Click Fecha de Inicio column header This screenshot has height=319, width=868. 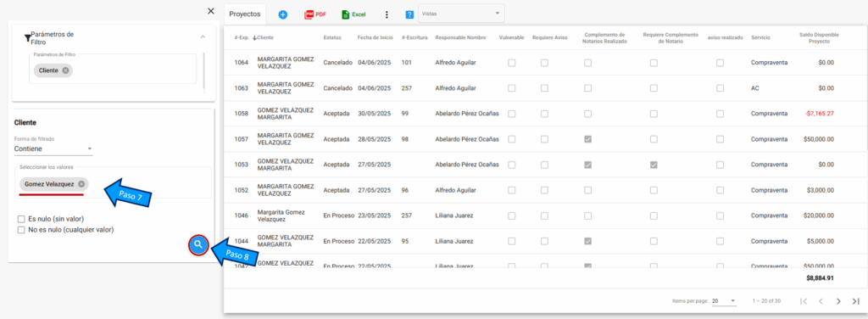(376, 37)
